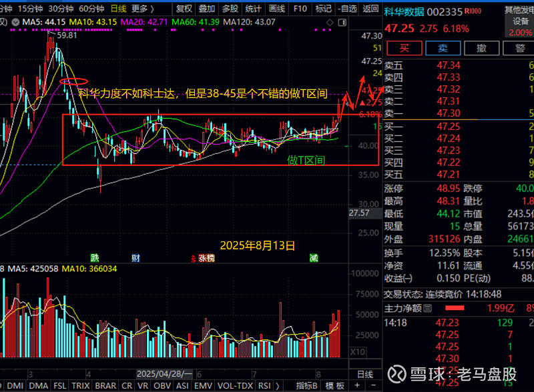Toggle the side panel layout icon
The height and width of the screenshot is (392, 534).
click(342, 23)
